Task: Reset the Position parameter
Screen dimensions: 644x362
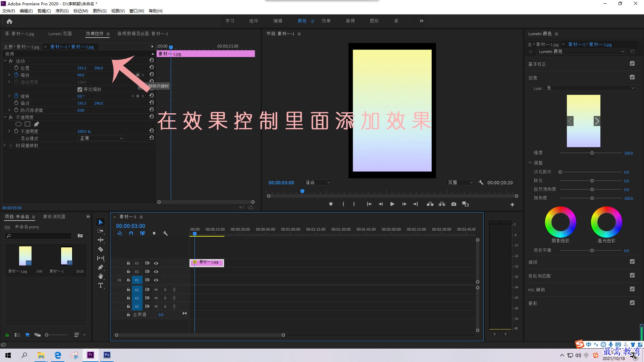Action: coord(152,68)
